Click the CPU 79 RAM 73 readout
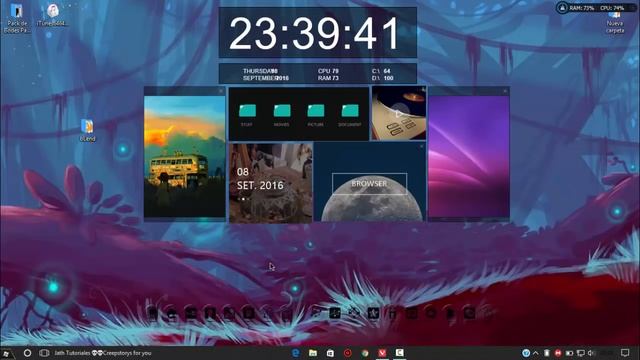640x360 pixels. pyautogui.click(x=328, y=74)
